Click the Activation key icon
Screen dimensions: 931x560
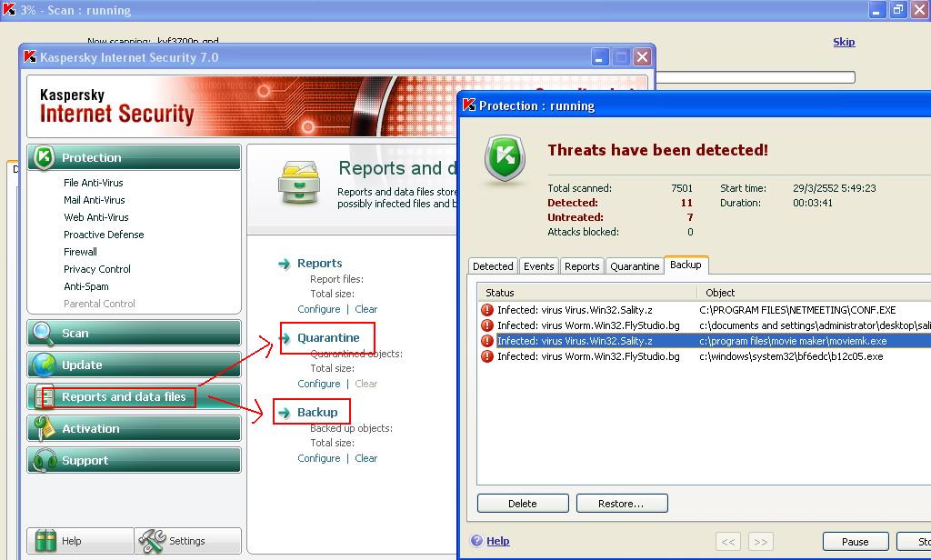pyautogui.click(x=44, y=428)
